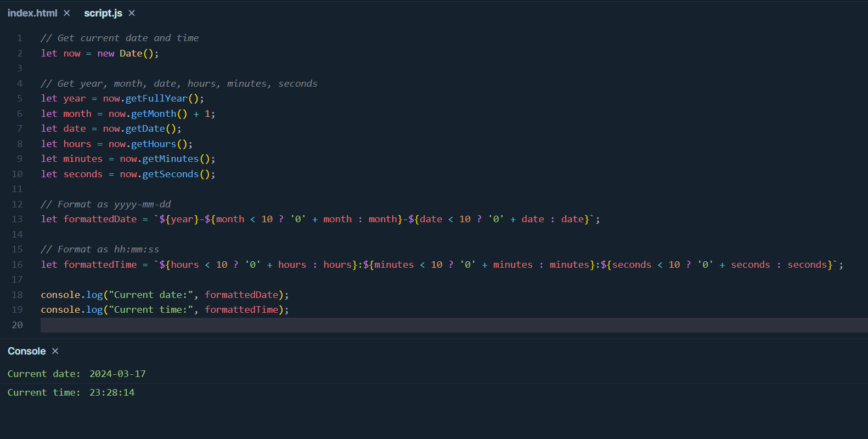Viewport: 868px width, 439px height.
Task: Click '"Current date:"' string on line 18
Action: [x=151, y=295]
